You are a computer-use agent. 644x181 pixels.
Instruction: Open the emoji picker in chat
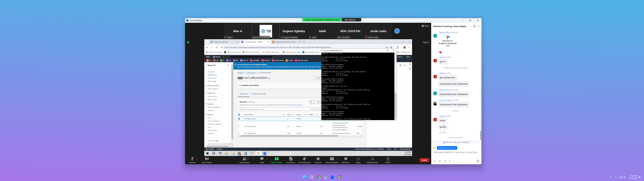point(440,161)
